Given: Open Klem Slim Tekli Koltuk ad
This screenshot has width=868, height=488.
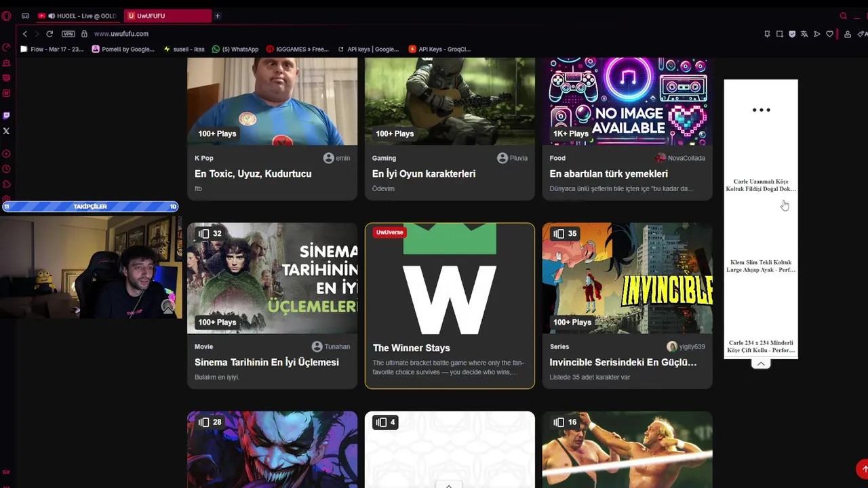Looking at the screenshot, I should 761,266.
